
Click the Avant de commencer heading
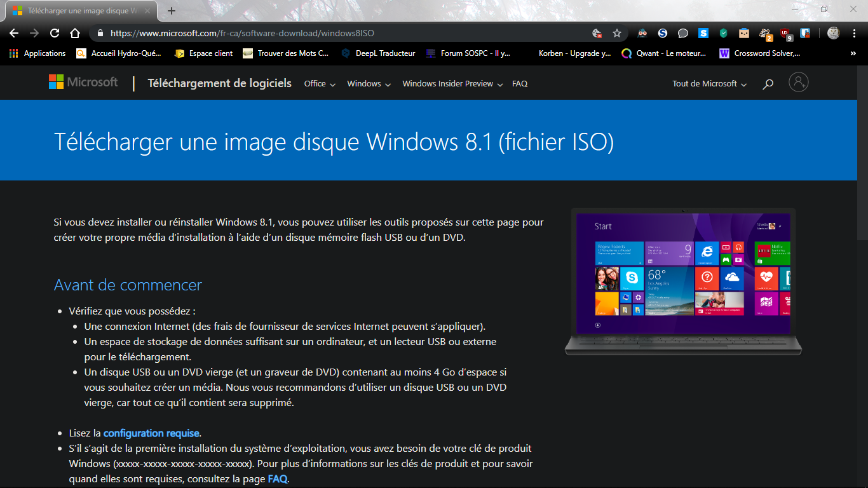pos(128,285)
